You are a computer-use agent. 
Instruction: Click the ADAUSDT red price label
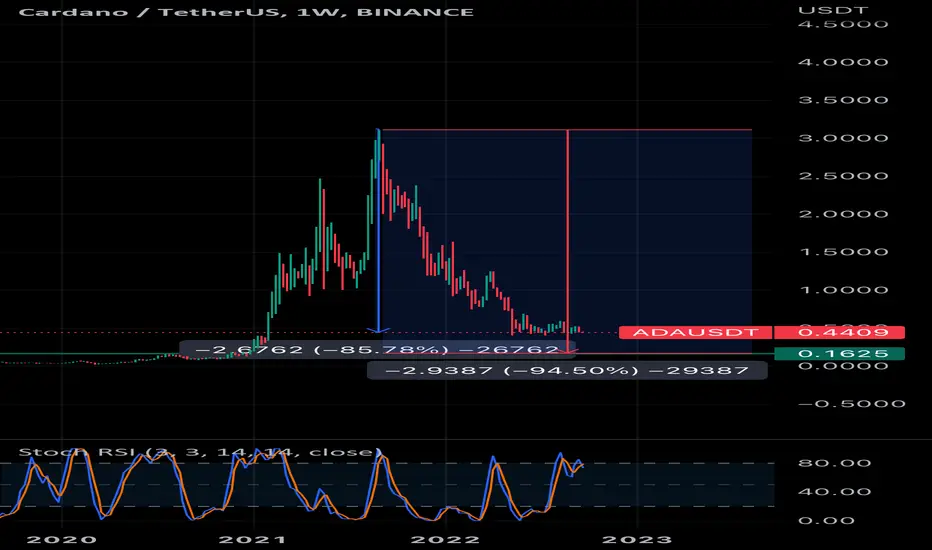(695, 332)
